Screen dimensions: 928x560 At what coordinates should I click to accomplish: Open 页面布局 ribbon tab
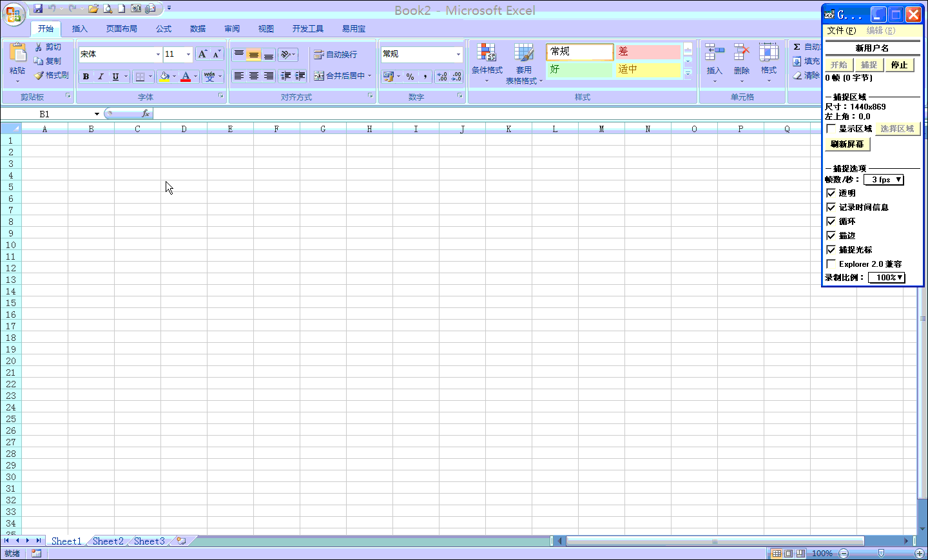[x=122, y=29]
